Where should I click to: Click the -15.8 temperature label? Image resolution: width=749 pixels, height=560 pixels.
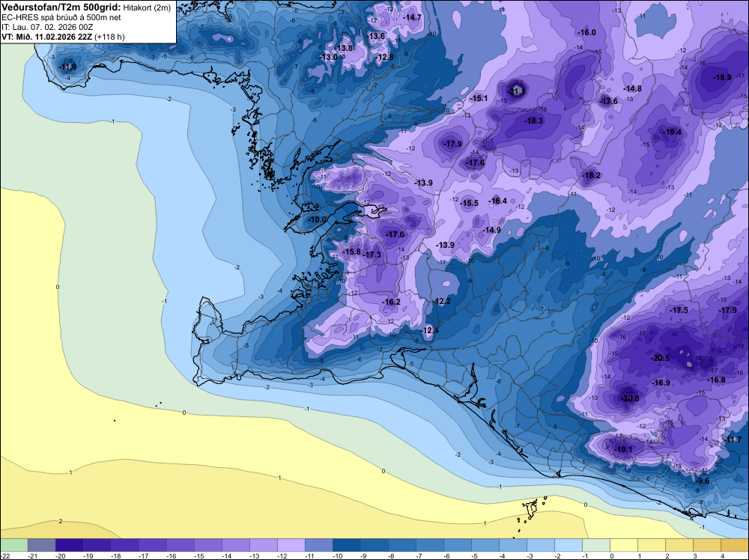click(352, 252)
